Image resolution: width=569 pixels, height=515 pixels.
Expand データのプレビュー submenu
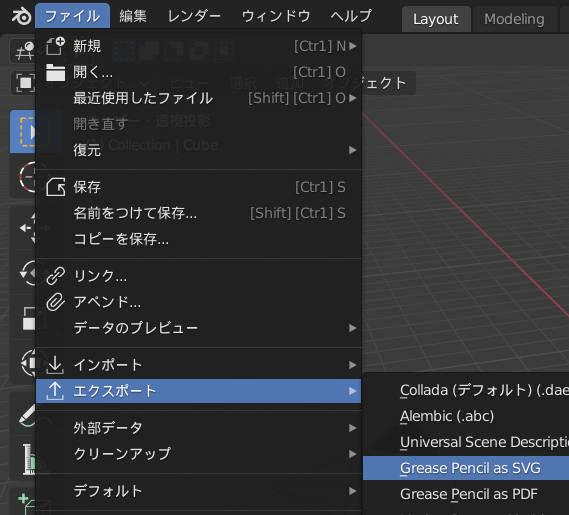pyautogui.click(x=198, y=328)
